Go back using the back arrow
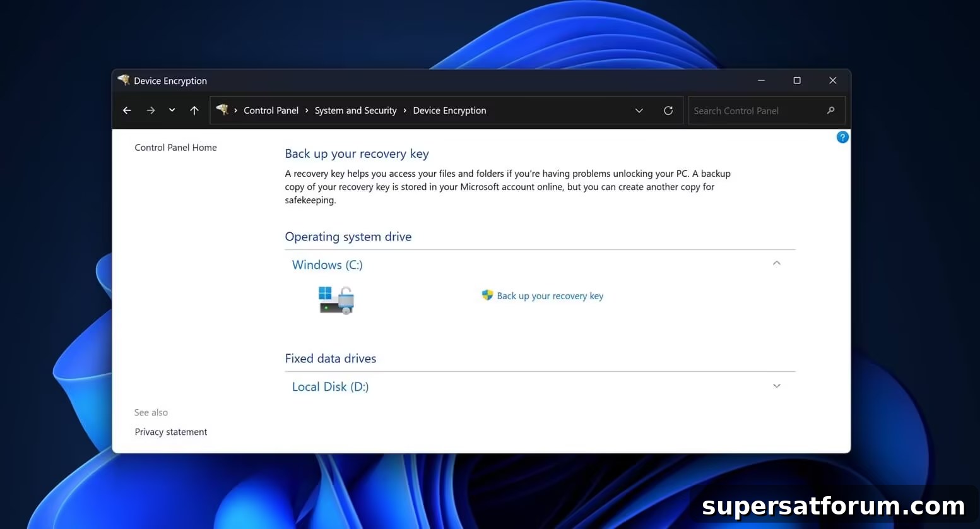 tap(127, 110)
